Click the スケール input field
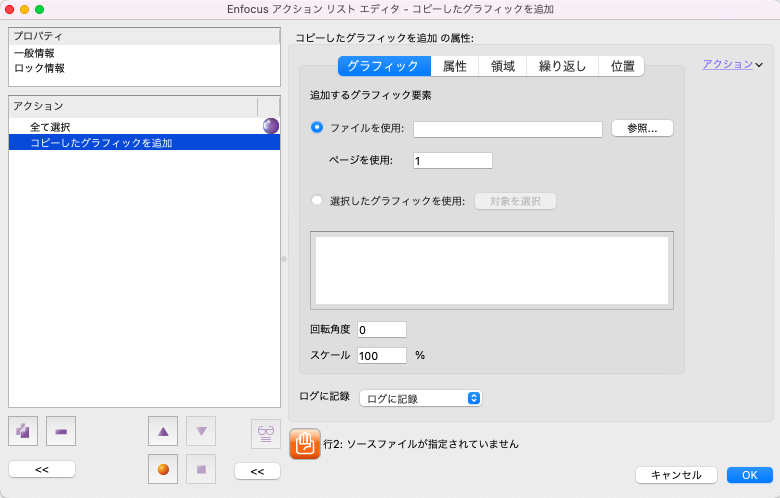The width and height of the screenshot is (780, 498). coord(382,356)
